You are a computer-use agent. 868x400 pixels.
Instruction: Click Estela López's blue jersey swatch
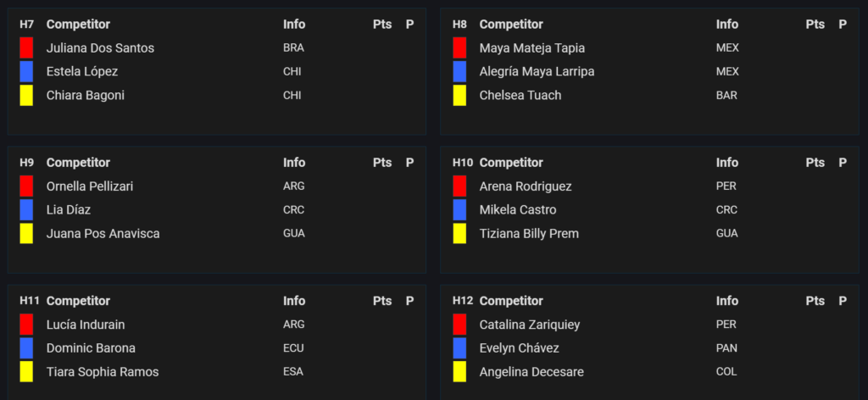click(x=26, y=71)
